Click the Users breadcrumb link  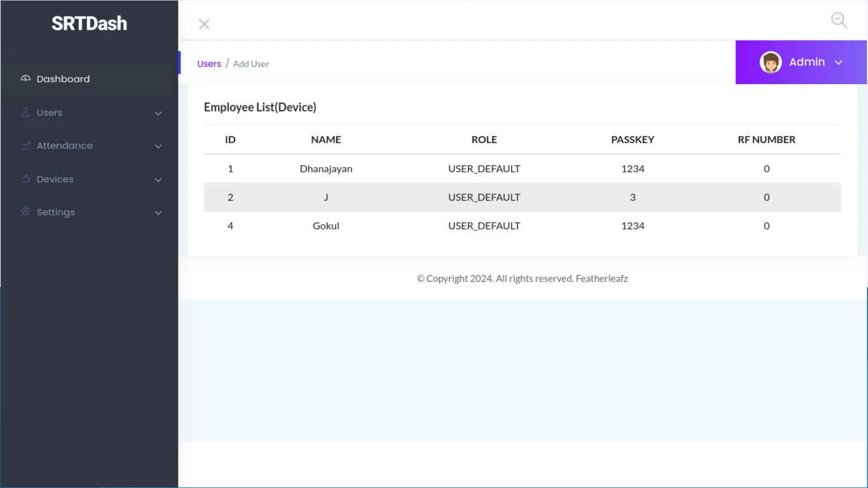[209, 64]
